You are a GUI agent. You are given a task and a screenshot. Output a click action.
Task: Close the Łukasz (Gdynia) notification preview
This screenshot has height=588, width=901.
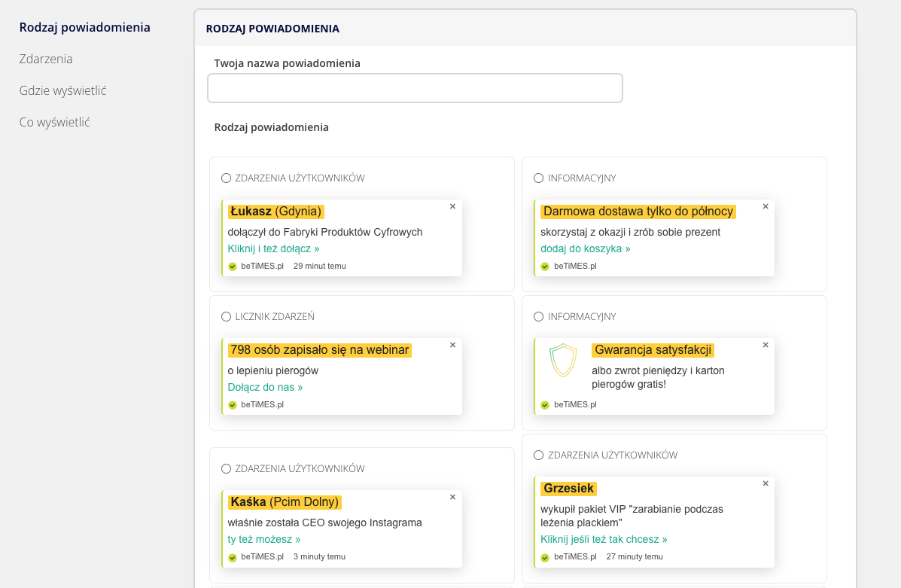tap(452, 206)
